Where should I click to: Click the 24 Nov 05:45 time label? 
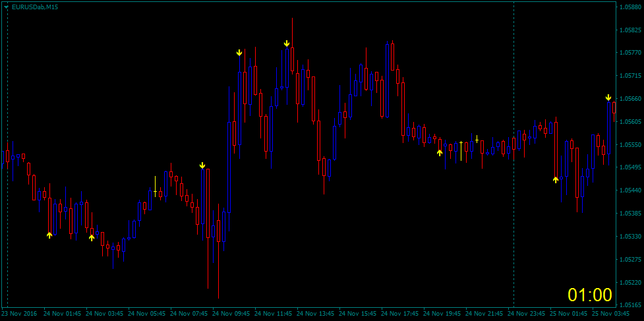tap(146, 314)
